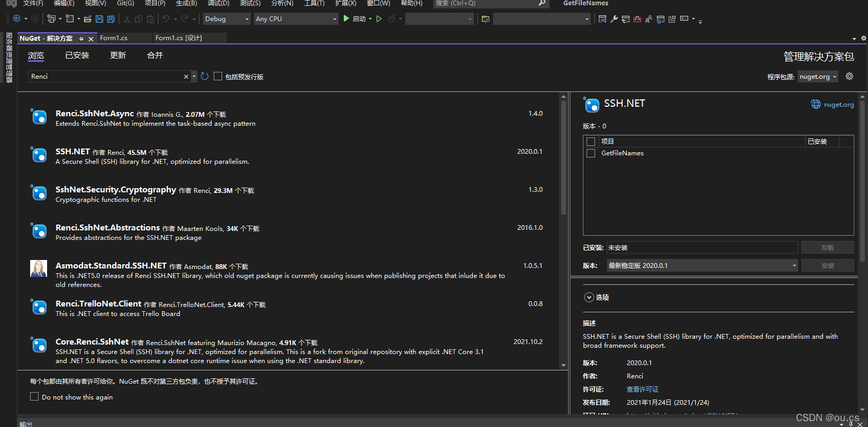
Task: Check the GetFileNames project checkbox
Action: click(591, 153)
